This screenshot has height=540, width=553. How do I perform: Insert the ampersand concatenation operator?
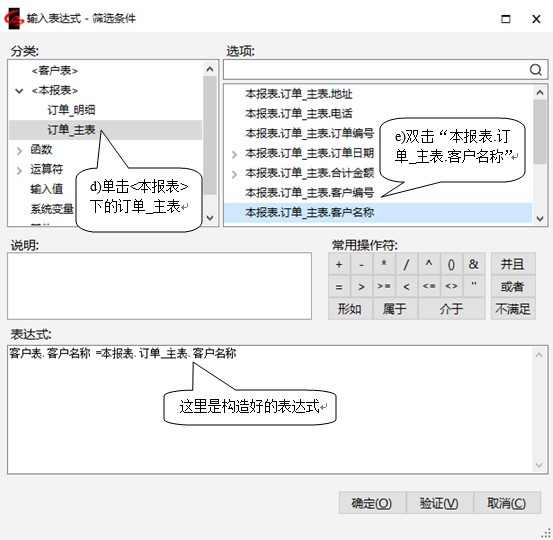click(x=473, y=264)
